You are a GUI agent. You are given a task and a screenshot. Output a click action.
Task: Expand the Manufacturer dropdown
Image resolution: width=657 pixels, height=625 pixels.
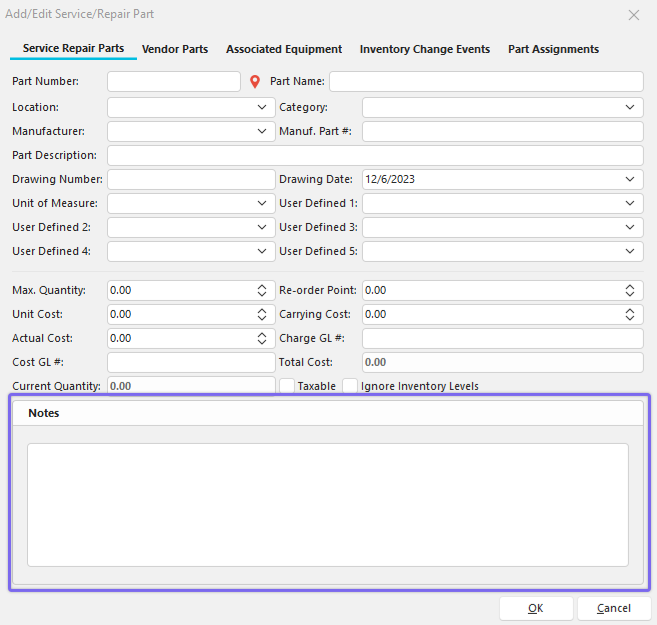[262, 131]
